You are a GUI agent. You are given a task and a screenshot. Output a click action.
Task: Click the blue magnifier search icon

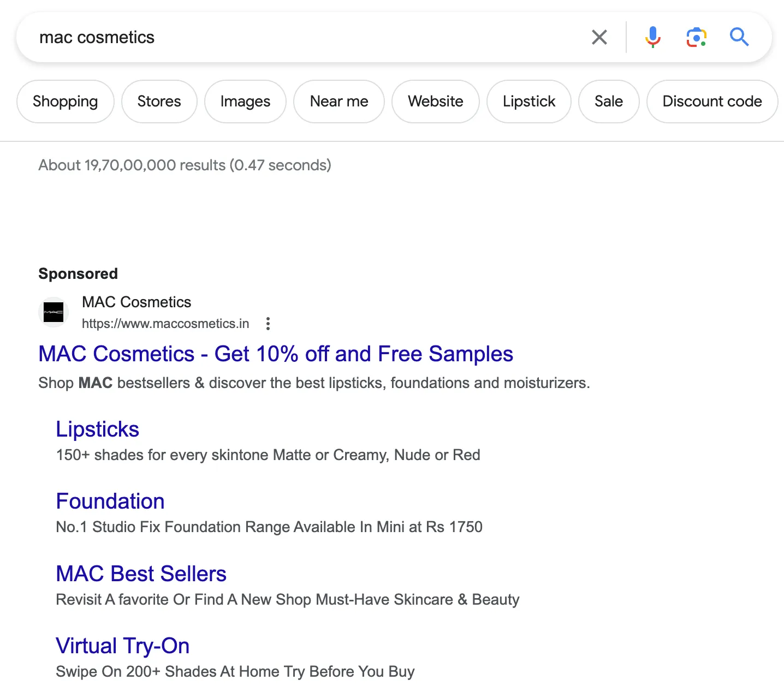739,38
